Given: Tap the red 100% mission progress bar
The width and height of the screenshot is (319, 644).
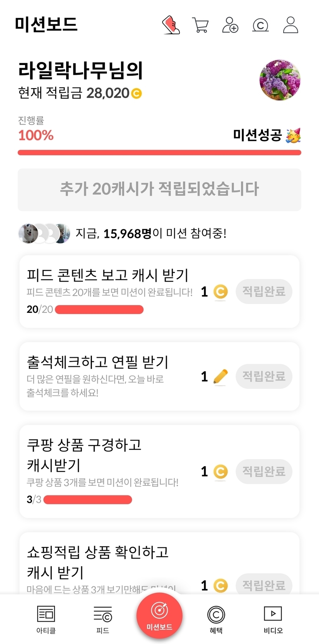Looking at the screenshot, I should pos(159,153).
